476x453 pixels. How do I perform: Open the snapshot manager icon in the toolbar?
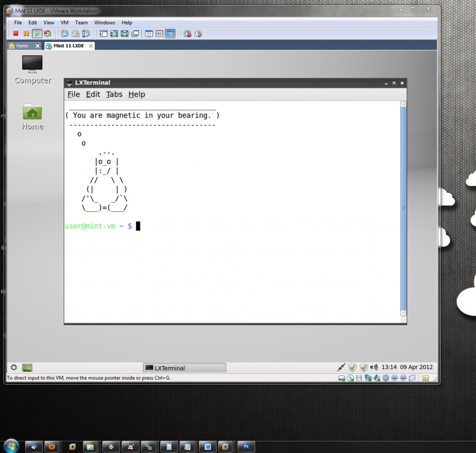pyautogui.click(x=86, y=33)
